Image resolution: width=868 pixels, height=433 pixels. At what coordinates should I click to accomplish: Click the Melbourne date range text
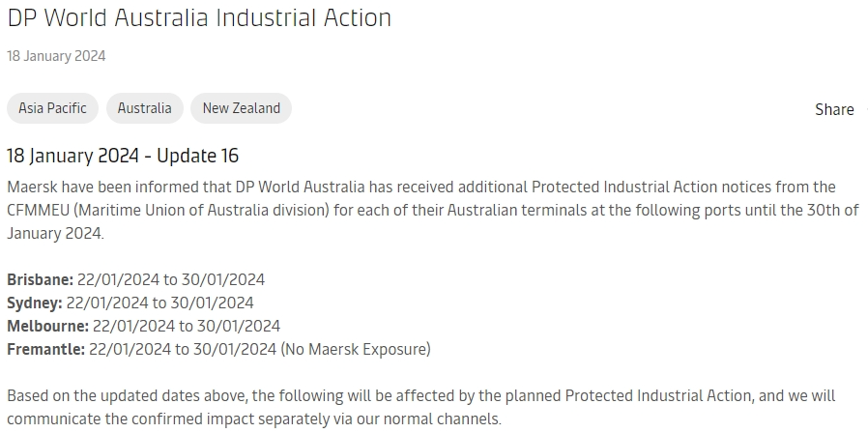pyautogui.click(x=187, y=326)
